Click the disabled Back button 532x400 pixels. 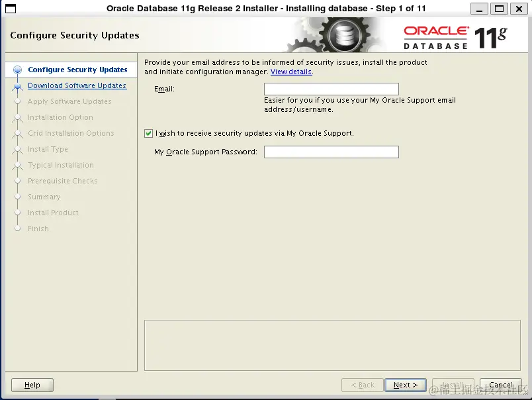tap(362, 384)
